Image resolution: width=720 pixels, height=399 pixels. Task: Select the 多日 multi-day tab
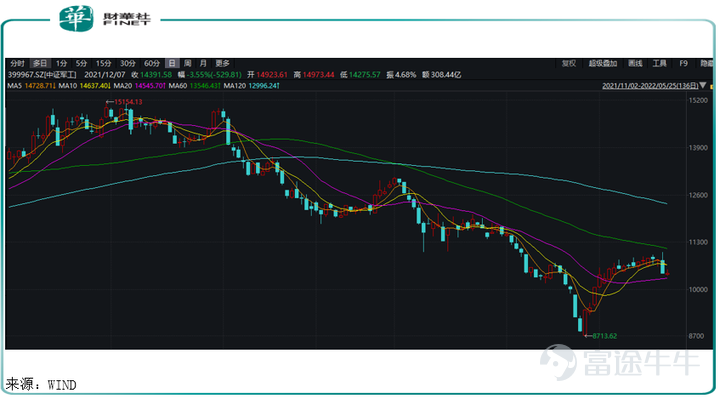point(40,63)
